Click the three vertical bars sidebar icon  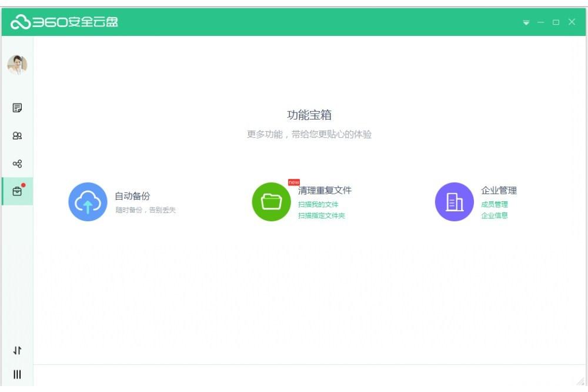coord(17,374)
